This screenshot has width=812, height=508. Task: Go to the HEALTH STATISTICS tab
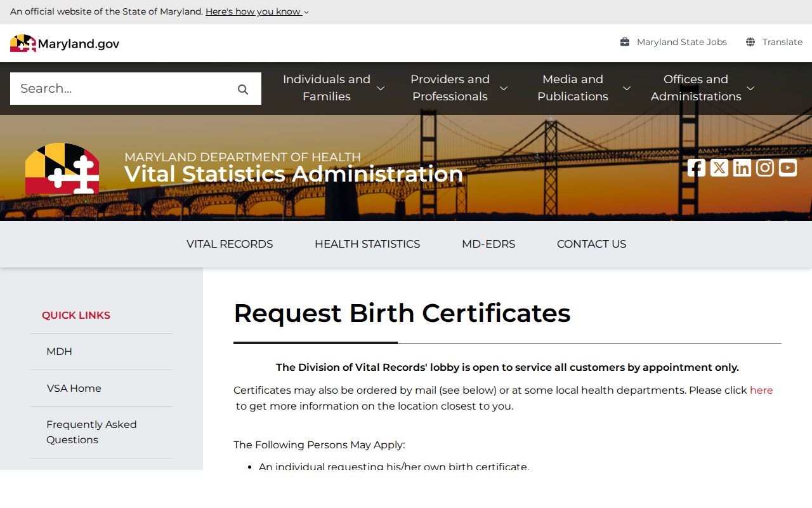(367, 244)
